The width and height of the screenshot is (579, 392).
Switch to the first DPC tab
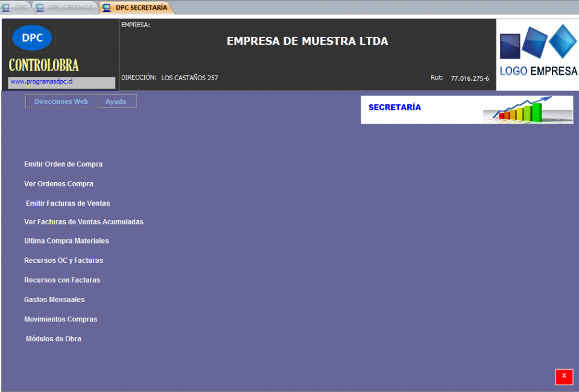[16, 7]
